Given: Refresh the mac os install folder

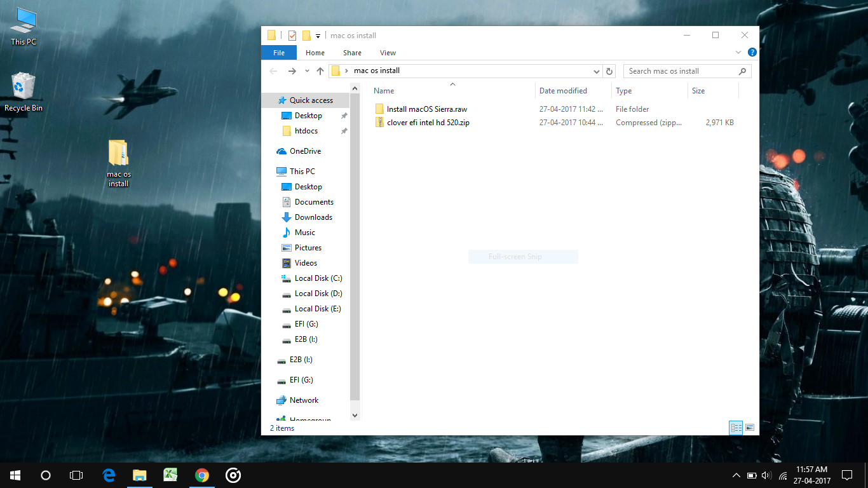Looking at the screenshot, I should (610, 71).
